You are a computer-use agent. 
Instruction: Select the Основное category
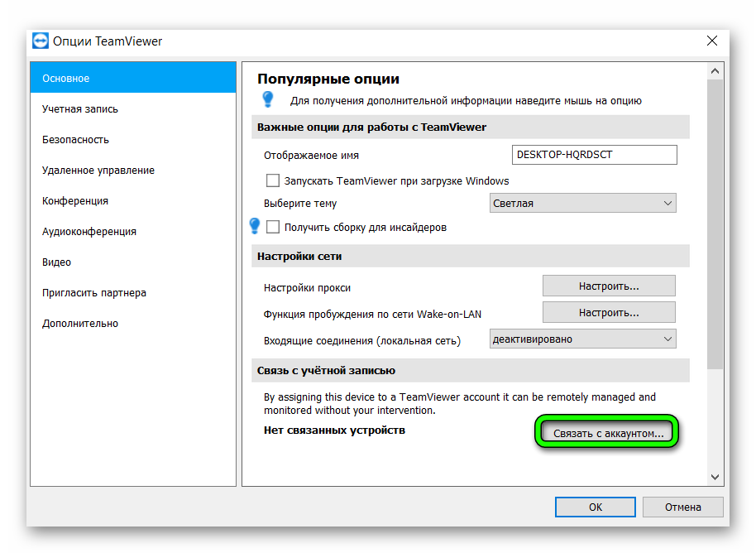coord(133,78)
